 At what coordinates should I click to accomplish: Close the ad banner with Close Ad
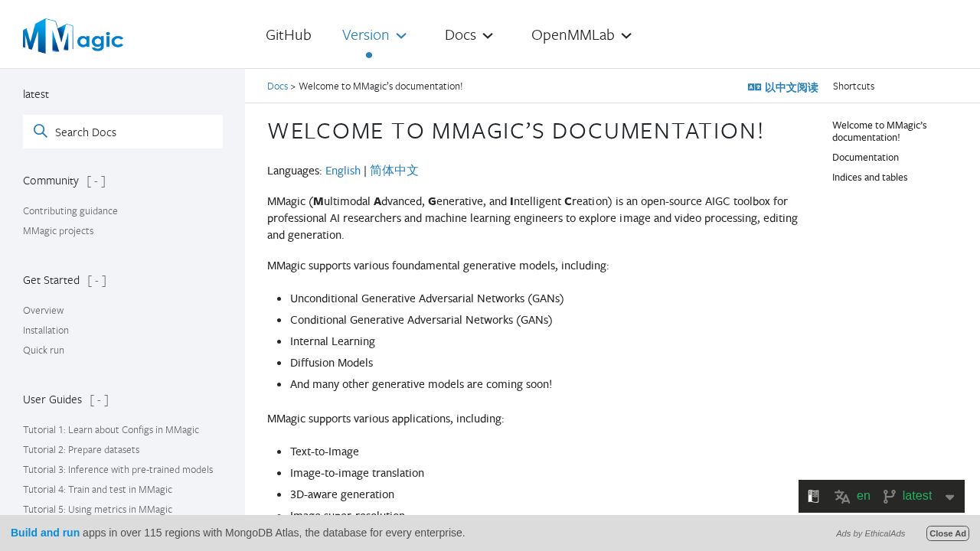point(948,533)
